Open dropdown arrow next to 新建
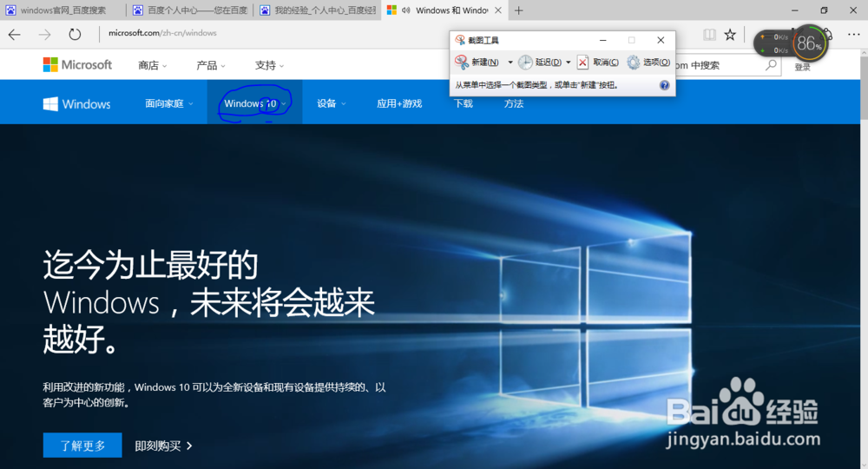This screenshot has width=868, height=469. [x=510, y=62]
